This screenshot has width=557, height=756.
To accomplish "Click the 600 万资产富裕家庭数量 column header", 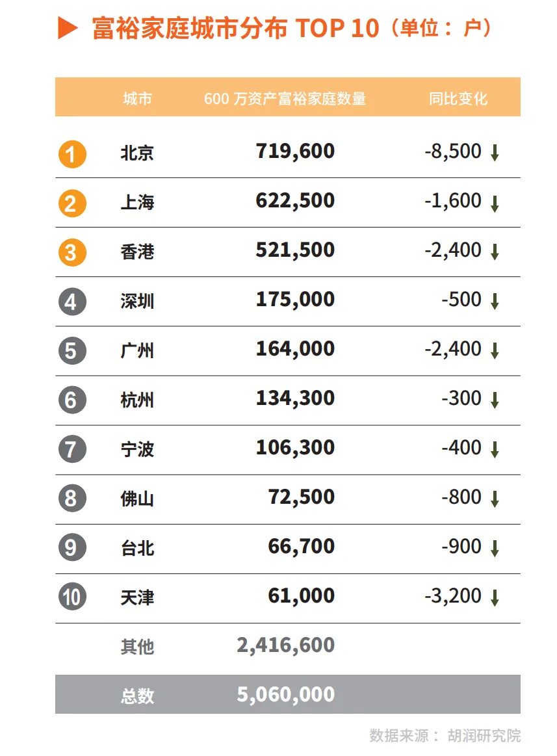I will click(x=285, y=98).
